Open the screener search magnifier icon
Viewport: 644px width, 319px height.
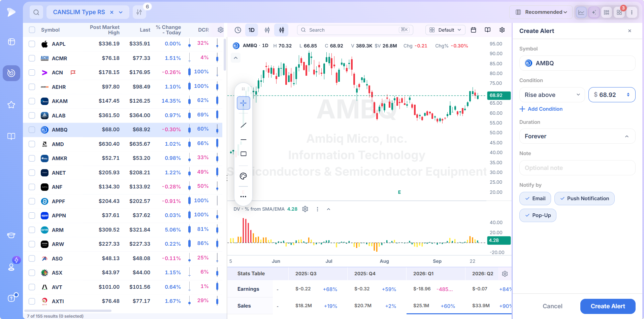click(x=36, y=12)
